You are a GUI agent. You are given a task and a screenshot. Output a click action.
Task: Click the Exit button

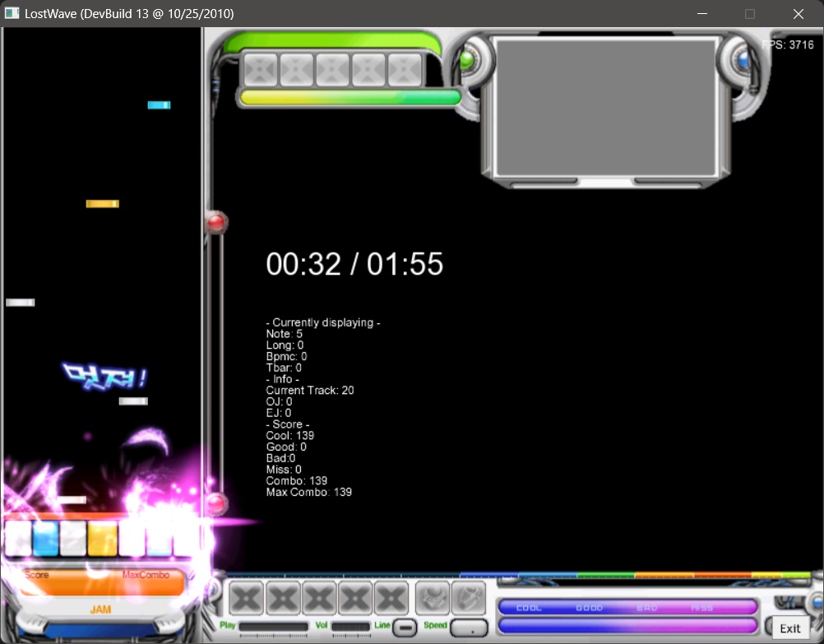789,627
